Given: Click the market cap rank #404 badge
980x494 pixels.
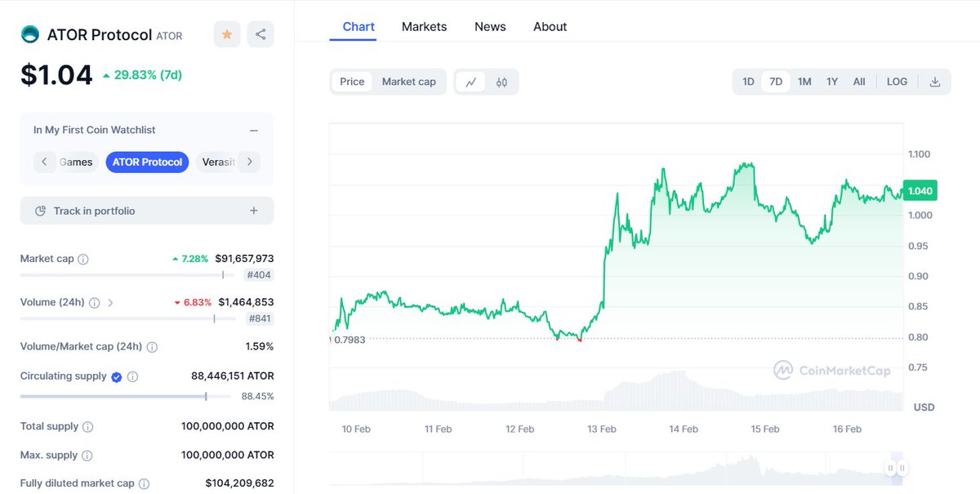Looking at the screenshot, I should 258,275.
